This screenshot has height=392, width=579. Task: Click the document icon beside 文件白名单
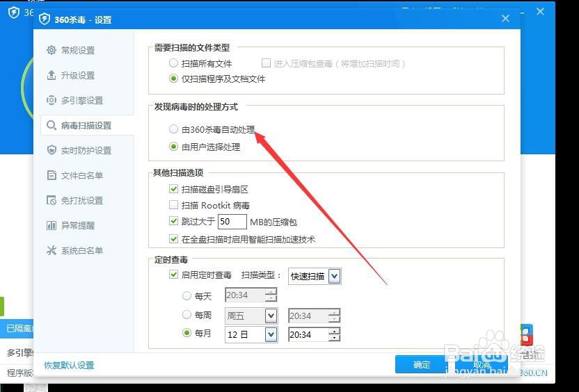pos(51,175)
